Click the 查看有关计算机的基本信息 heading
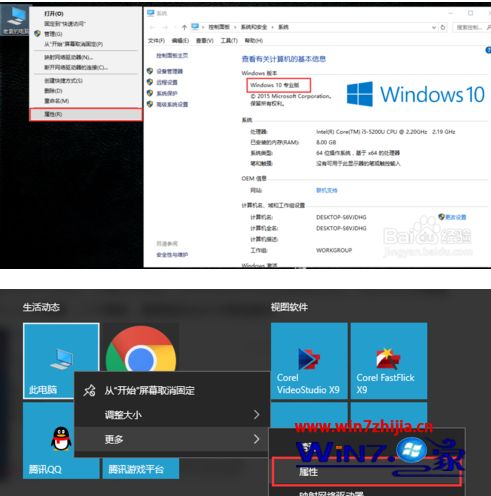 click(284, 59)
